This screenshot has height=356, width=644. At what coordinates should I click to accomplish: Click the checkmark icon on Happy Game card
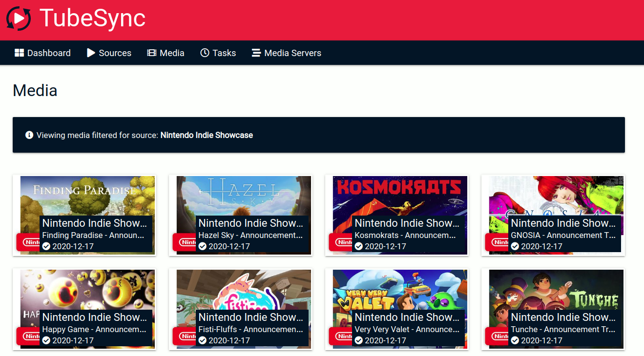click(x=46, y=340)
